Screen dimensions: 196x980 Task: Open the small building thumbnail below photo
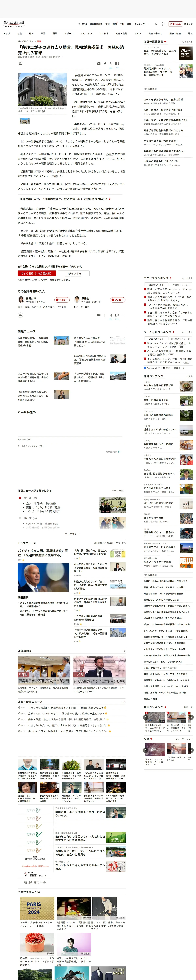24,121
